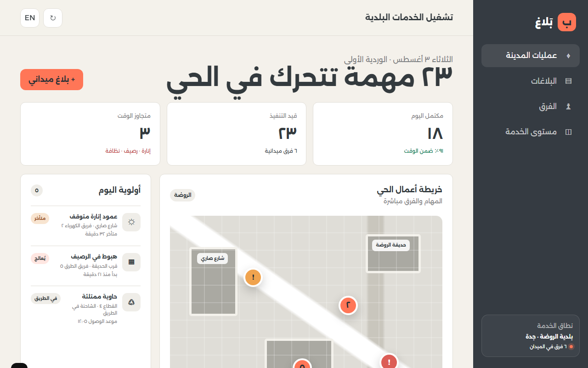The image size is (588, 368).
Task: Click the + بلاغ ميداني button
Action: (x=51, y=80)
